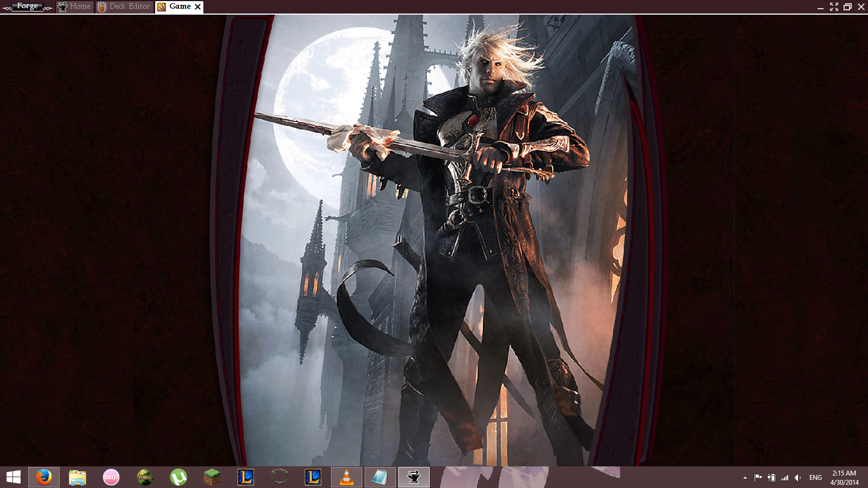Close the Forge application window
The image size is (868, 488).
(x=861, y=7)
